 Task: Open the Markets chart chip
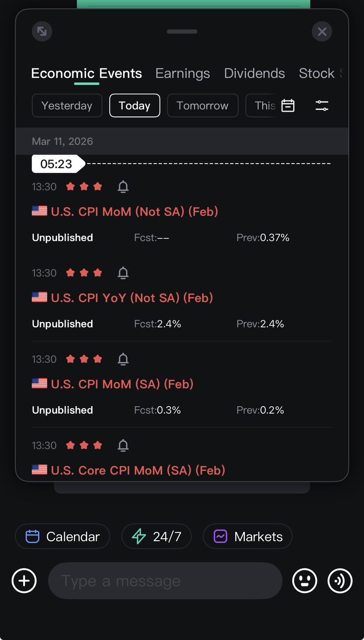tap(248, 536)
